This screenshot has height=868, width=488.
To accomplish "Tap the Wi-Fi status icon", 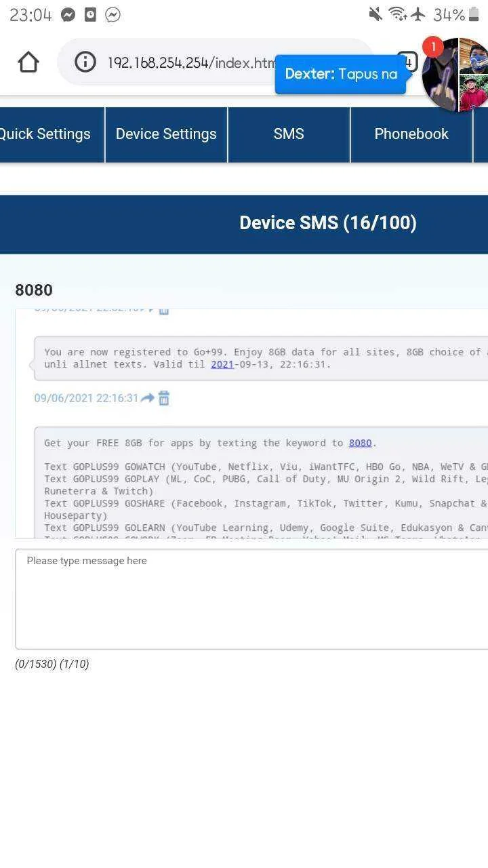I will click(x=397, y=14).
